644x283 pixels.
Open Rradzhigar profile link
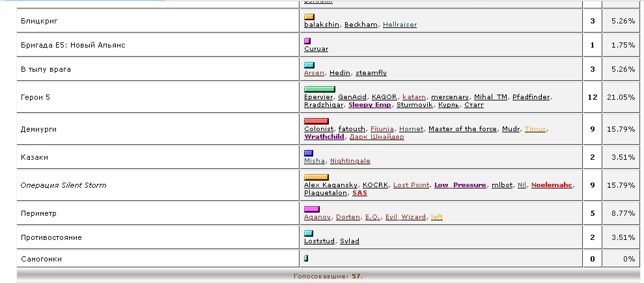coord(323,105)
